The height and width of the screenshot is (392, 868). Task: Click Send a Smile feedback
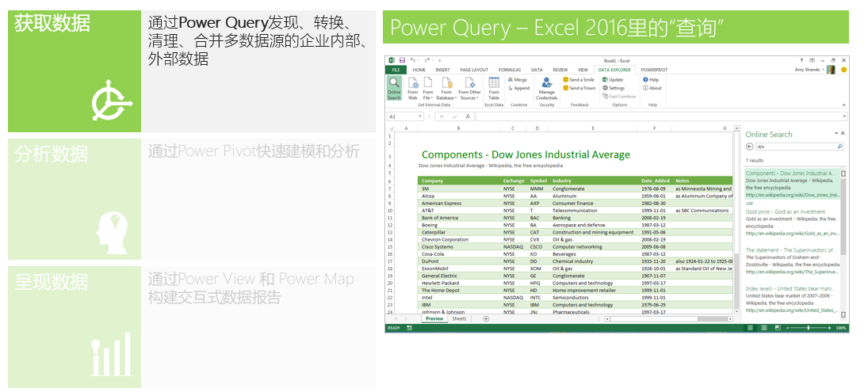coord(579,80)
